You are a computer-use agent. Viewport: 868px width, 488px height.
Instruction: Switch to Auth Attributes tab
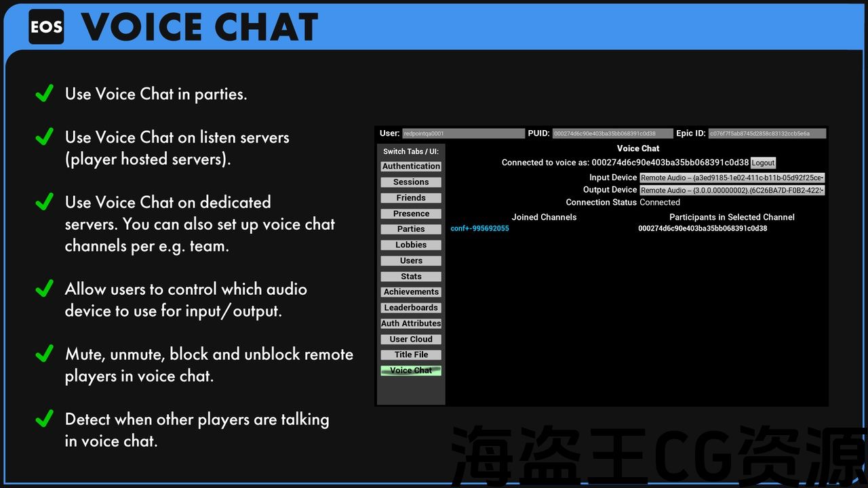tap(411, 323)
